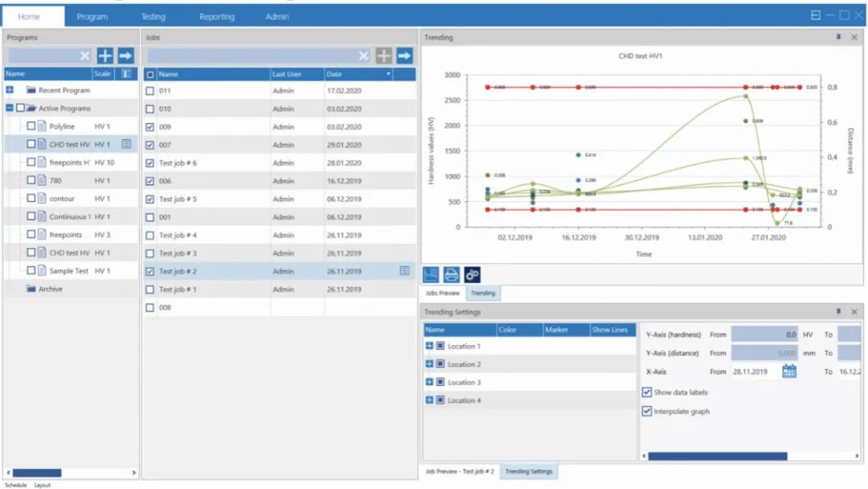This screenshot has width=868, height=489.
Task: Click the chart export icon below trending graph
Action: pos(431,275)
